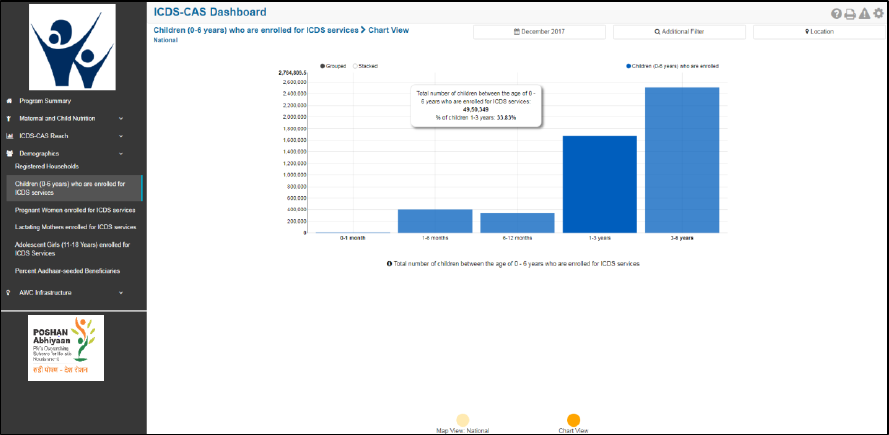Click the 1-3 years axis label
The height and width of the screenshot is (435, 889).
pyautogui.click(x=600, y=238)
